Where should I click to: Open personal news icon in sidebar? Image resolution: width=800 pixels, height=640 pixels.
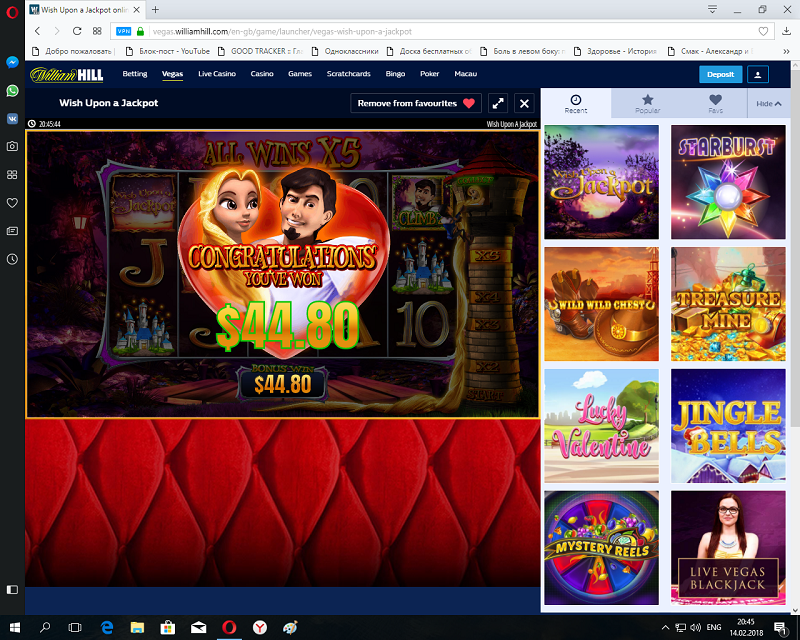tap(12, 231)
